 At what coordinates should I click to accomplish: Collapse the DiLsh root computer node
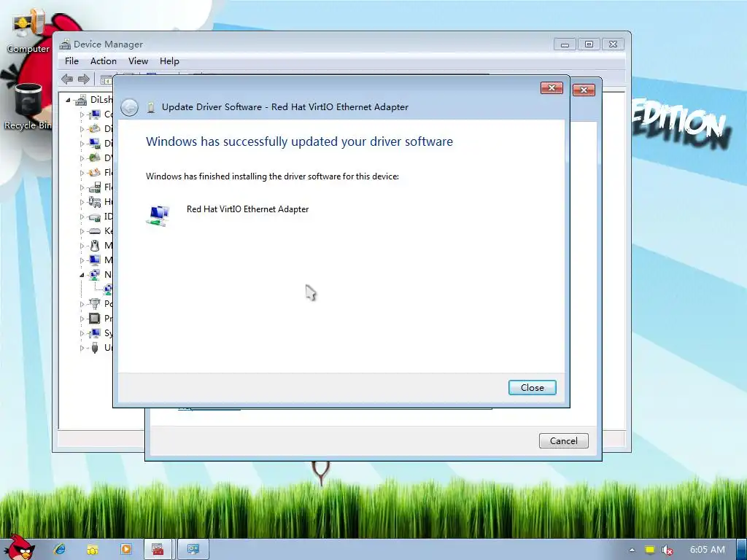68,100
